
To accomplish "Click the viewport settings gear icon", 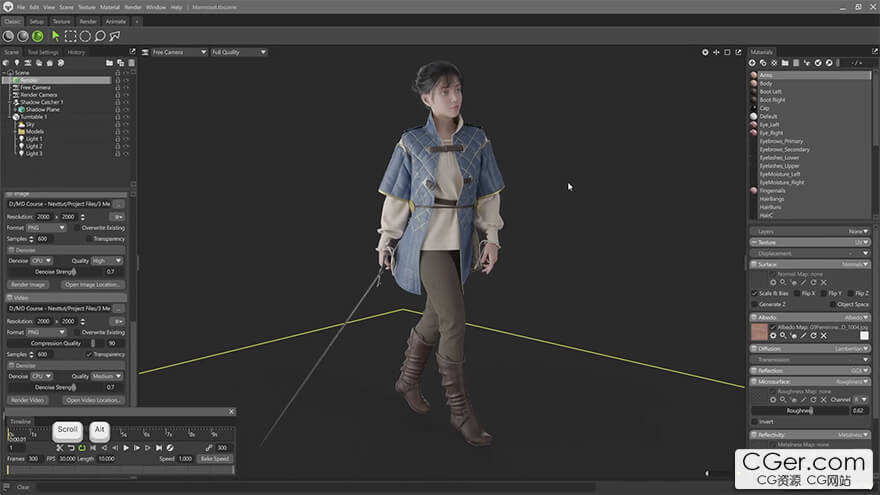I will click(705, 52).
